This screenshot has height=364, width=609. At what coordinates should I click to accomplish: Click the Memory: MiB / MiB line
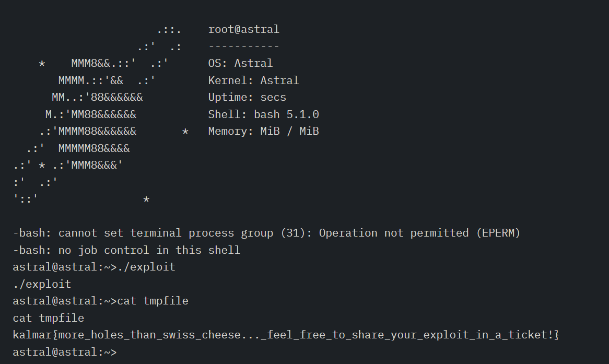[263, 131]
